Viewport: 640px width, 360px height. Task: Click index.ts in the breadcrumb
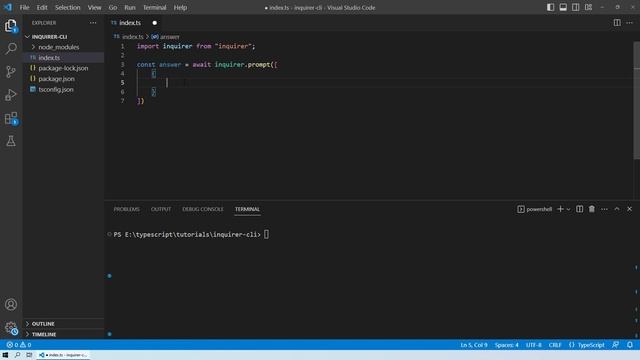tap(133, 37)
